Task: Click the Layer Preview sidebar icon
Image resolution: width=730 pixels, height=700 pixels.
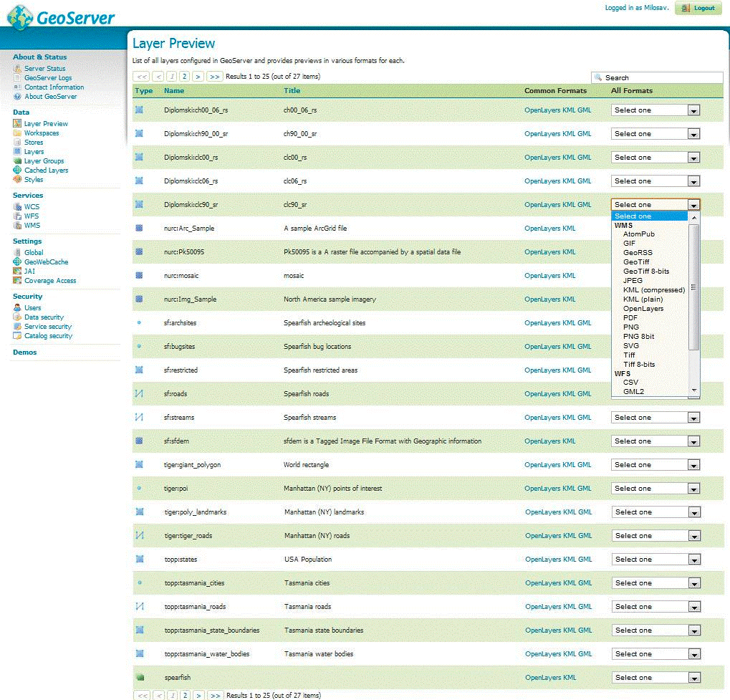Action: 18,124
